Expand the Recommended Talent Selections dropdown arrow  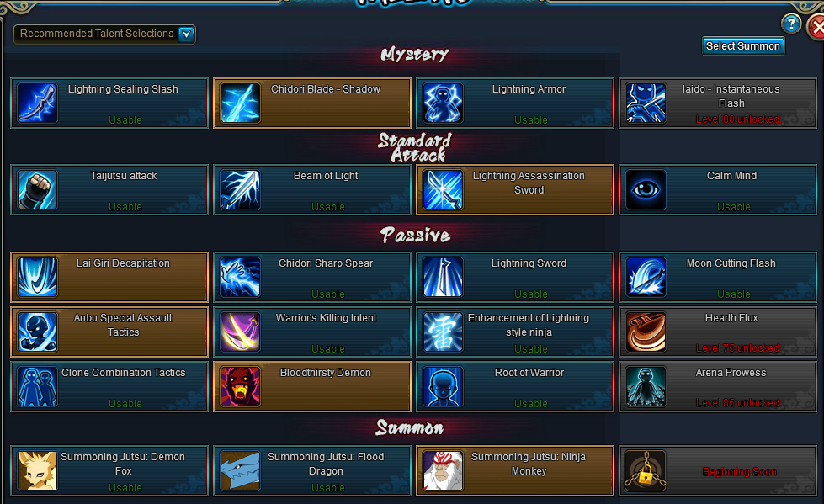click(186, 34)
